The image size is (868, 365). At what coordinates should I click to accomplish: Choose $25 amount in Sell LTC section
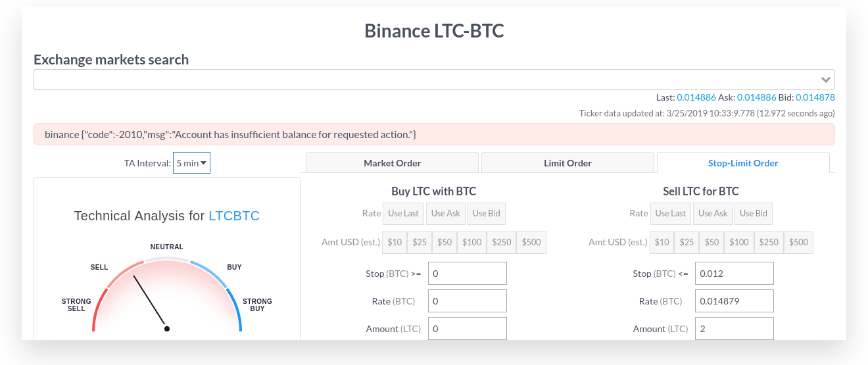pos(687,242)
